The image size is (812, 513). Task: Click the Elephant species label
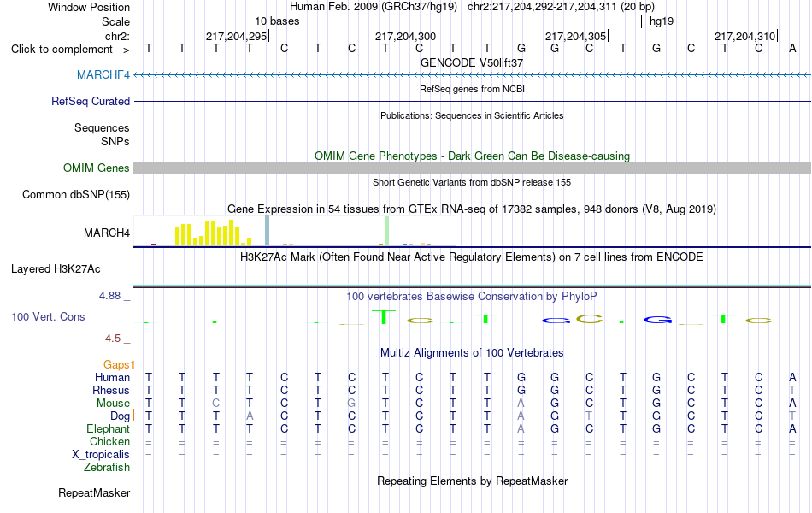pos(108,428)
